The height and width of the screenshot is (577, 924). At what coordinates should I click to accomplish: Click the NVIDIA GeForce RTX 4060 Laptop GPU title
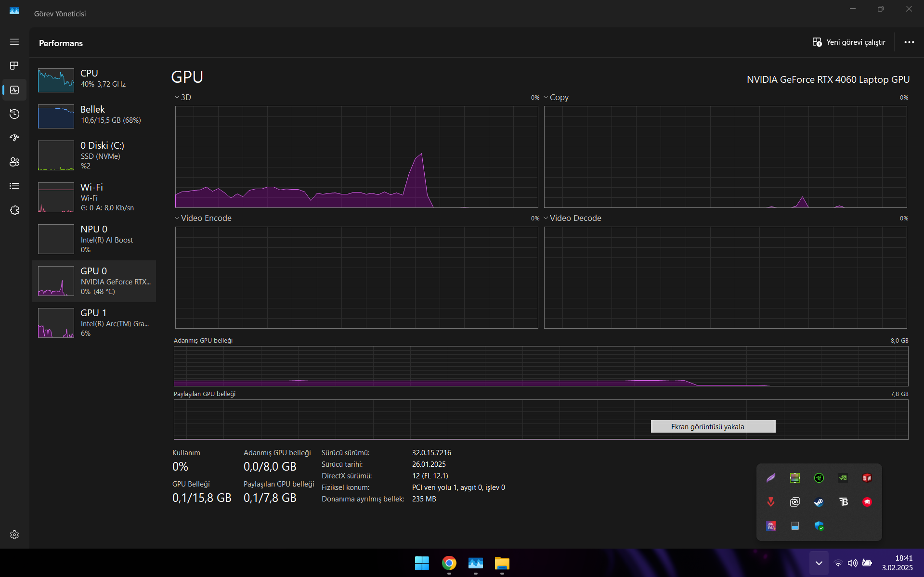828,79
